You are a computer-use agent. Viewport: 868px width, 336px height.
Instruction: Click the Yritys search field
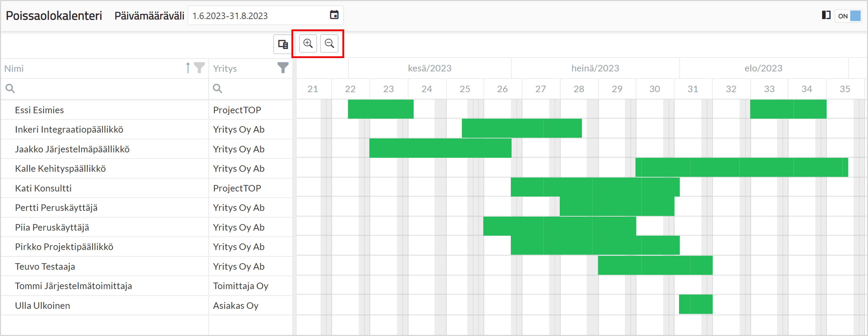(x=250, y=89)
